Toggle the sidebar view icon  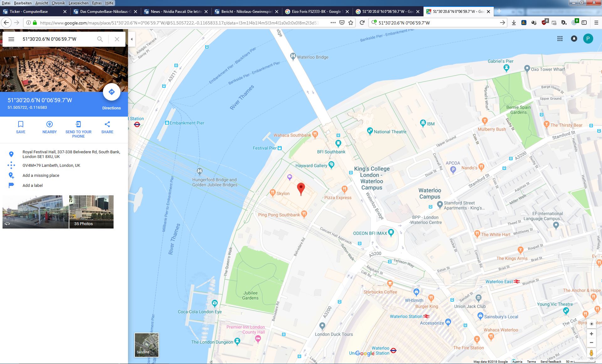click(x=584, y=23)
